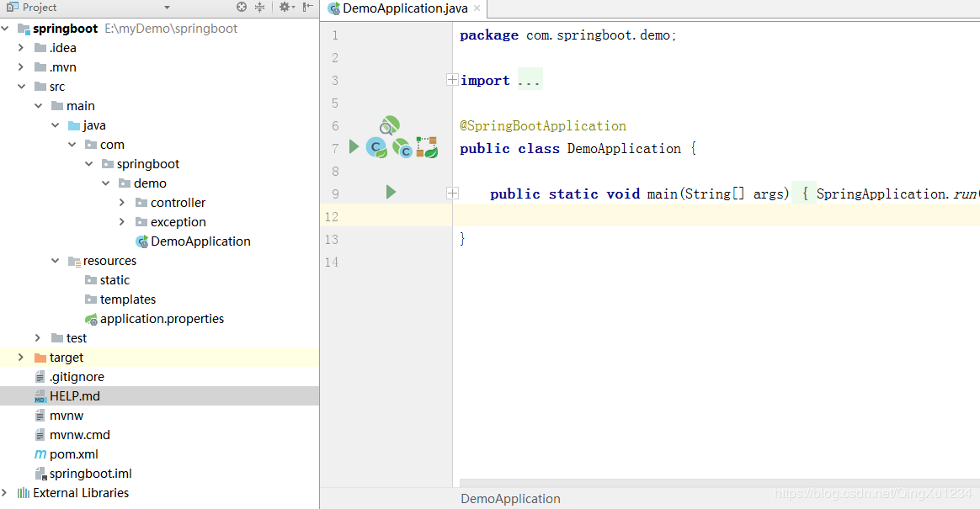The height and width of the screenshot is (509, 980).
Task: Click the External Libraries bar-chart icon
Action: click(x=24, y=493)
